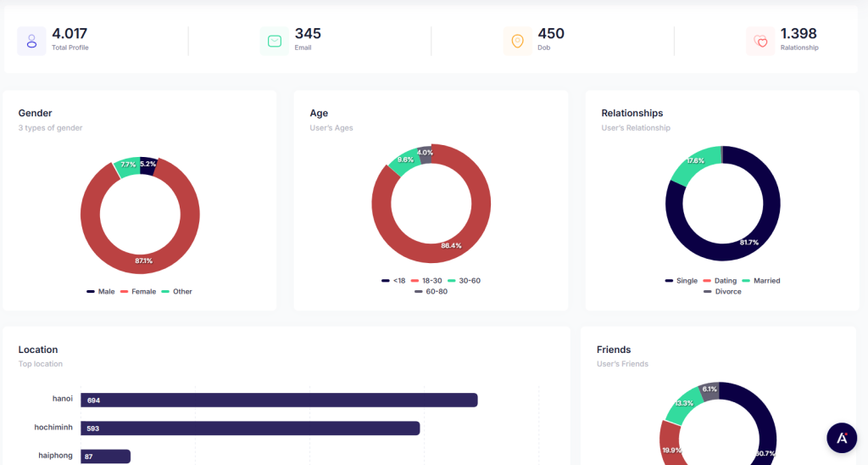Toggle Male legend in Gender chart

coord(101,292)
